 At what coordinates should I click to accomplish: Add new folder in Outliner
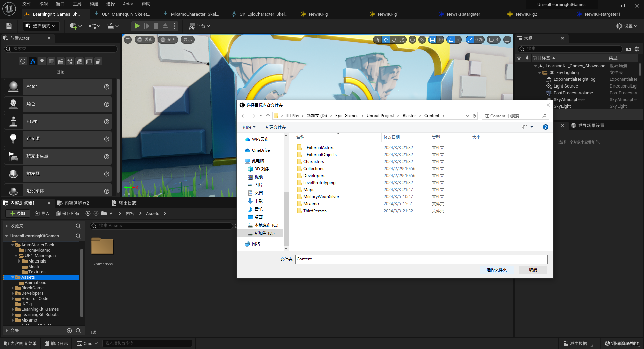(629, 49)
